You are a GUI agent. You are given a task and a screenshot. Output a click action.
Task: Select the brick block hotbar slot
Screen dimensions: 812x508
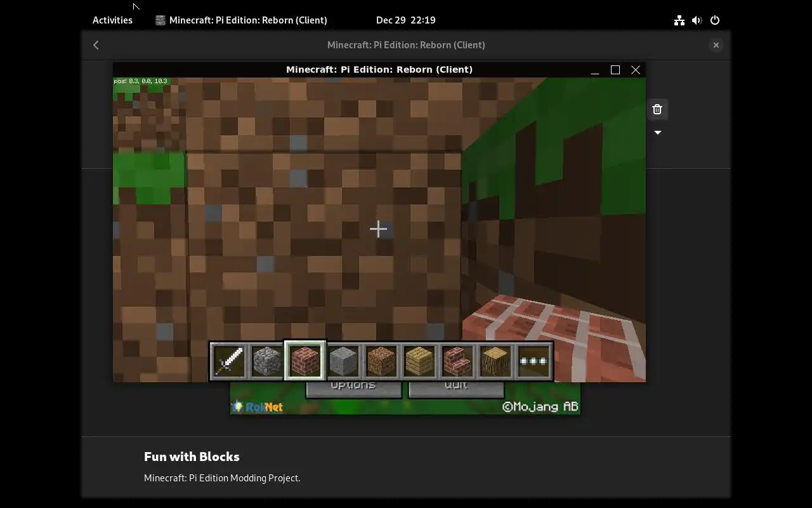[305, 361]
